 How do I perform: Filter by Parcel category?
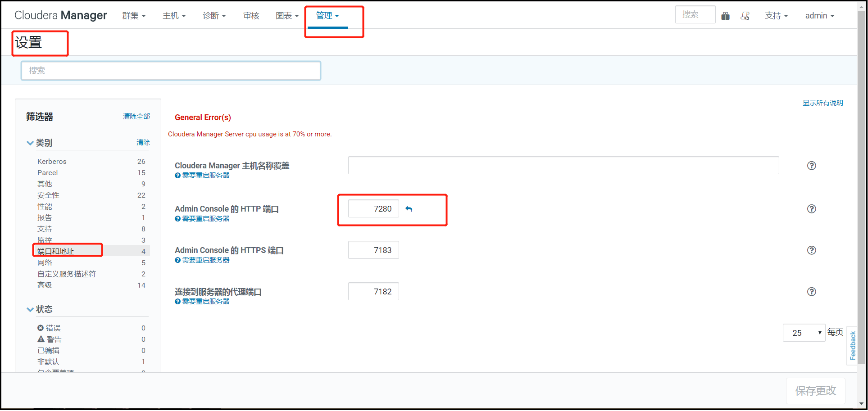coord(91,173)
